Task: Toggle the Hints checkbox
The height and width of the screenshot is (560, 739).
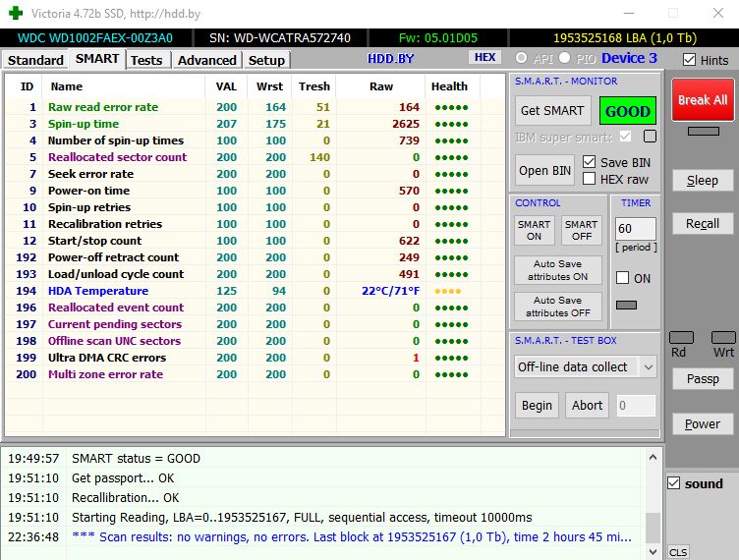Action: coord(689,60)
